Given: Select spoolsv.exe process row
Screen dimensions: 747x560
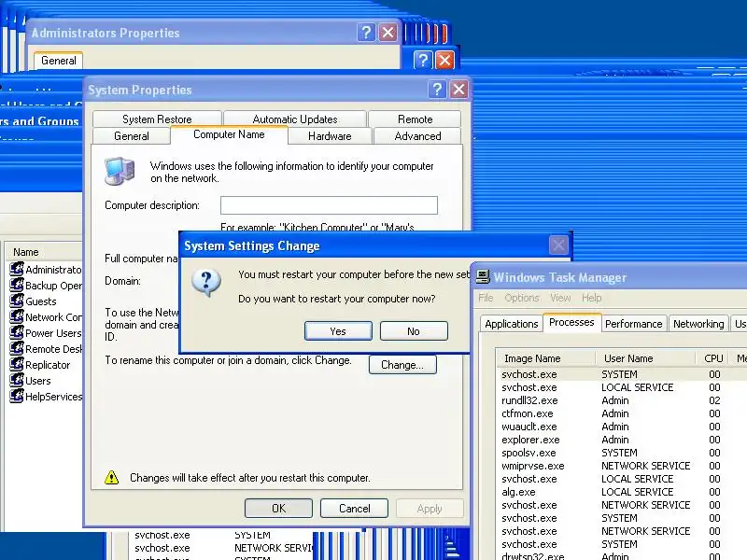Looking at the screenshot, I should pyautogui.click(x=622, y=453).
